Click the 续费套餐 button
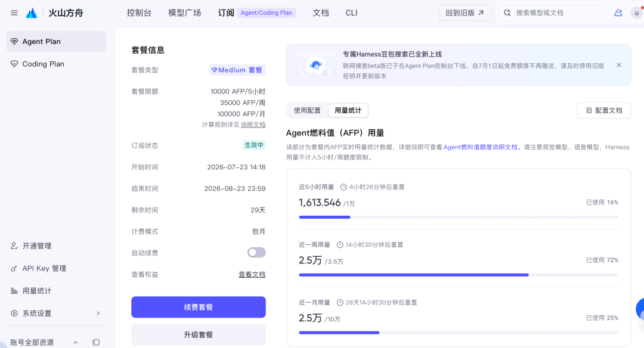Screen dimensions: 644x348 (199, 307)
